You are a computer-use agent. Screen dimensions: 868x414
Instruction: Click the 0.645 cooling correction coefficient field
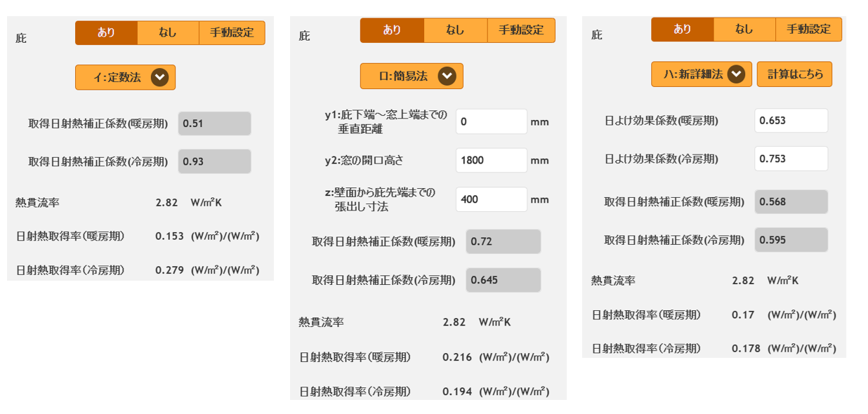[x=503, y=280]
